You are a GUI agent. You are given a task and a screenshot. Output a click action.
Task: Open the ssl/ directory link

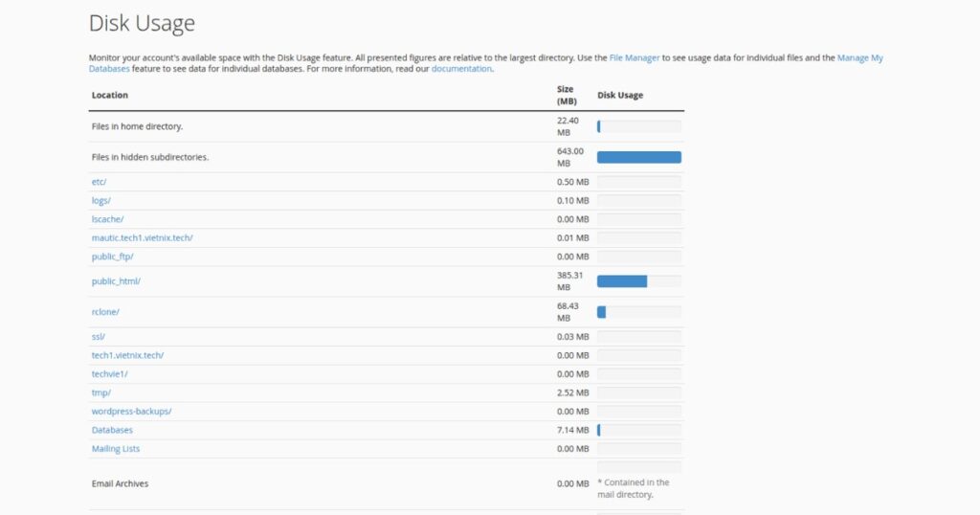[x=98, y=337]
